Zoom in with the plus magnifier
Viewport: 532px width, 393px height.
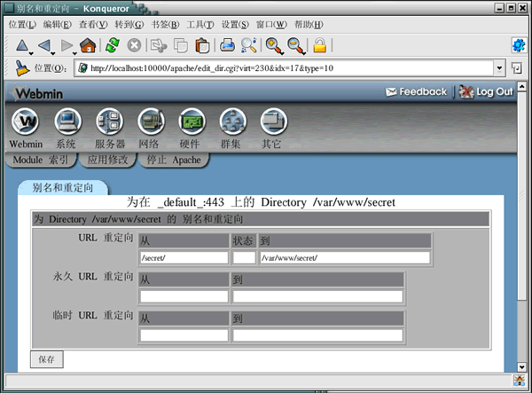click(273, 45)
